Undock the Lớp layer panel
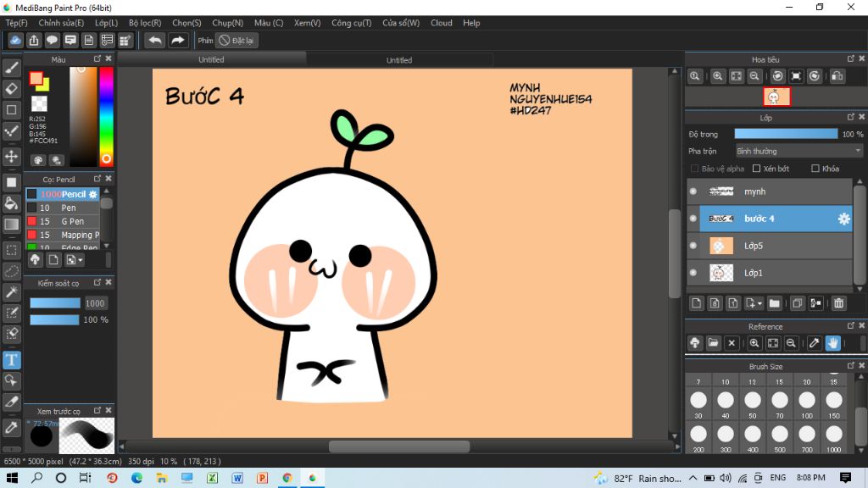Screen dimensions: 868x488 coord(851,117)
